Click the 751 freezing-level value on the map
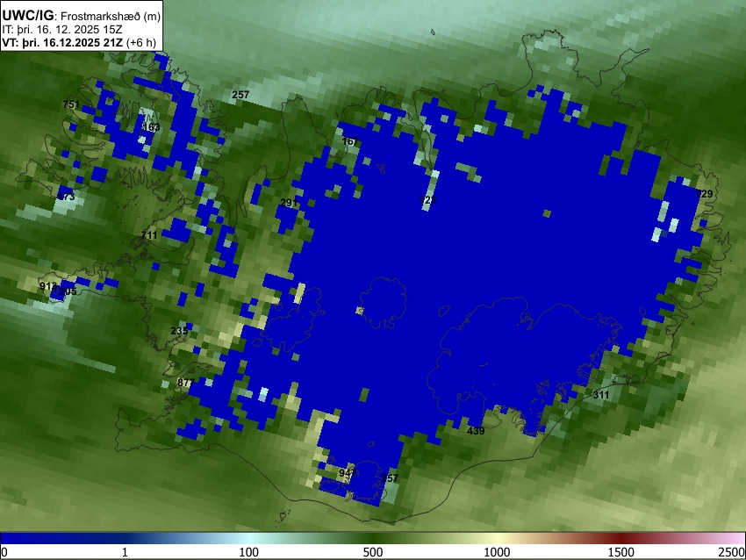 point(71,104)
